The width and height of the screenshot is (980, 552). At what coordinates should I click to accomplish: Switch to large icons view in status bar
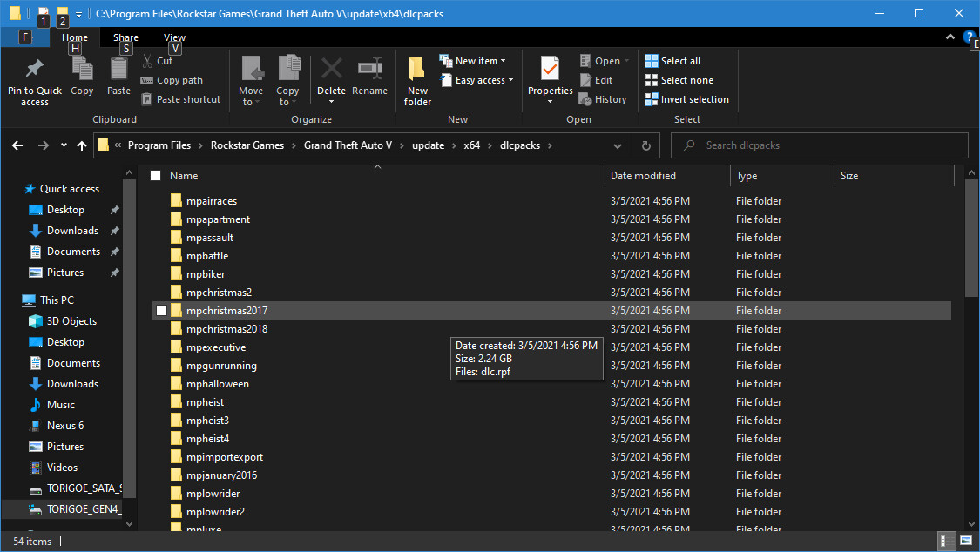coord(966,541)
